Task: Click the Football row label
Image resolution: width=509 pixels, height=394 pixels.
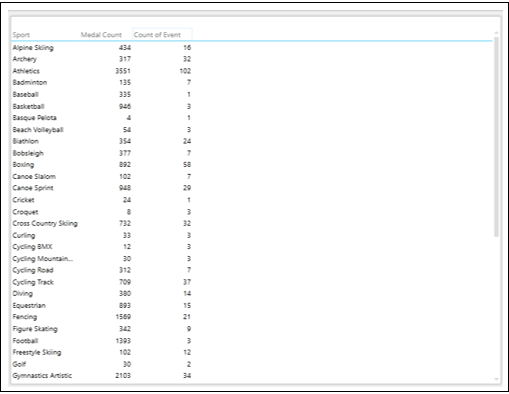Action: 25,341
